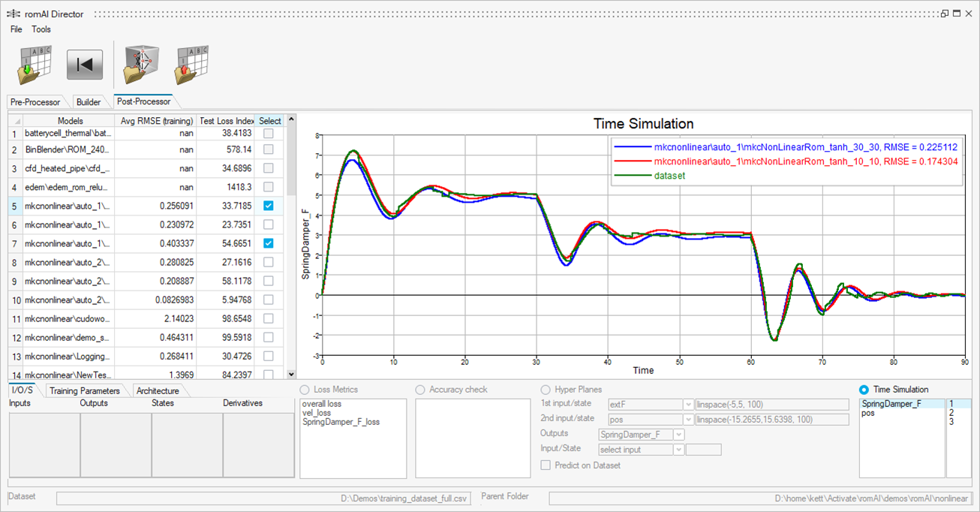
Task: Open the Training Parameters tab
Action: (x=84, y=391)
